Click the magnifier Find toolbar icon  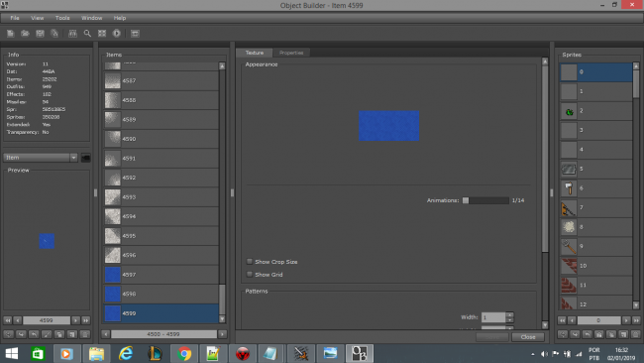[87, 34]
